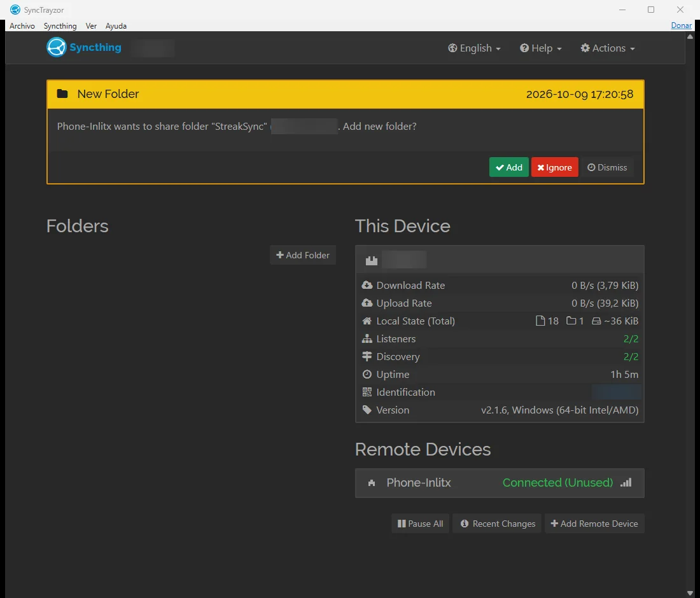
Task: Click the Uptime clock icon
Action: 367,375
